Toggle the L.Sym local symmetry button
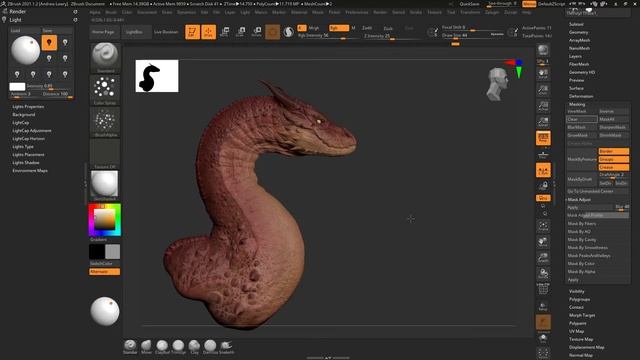Viewport: 640px width, 360px height. [x=543, y=170]
